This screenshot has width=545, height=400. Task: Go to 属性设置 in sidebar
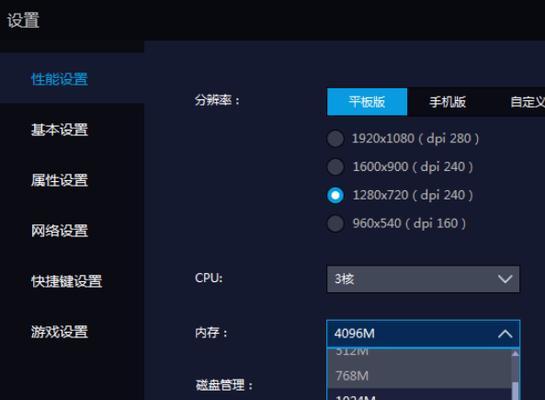point(59,180)
